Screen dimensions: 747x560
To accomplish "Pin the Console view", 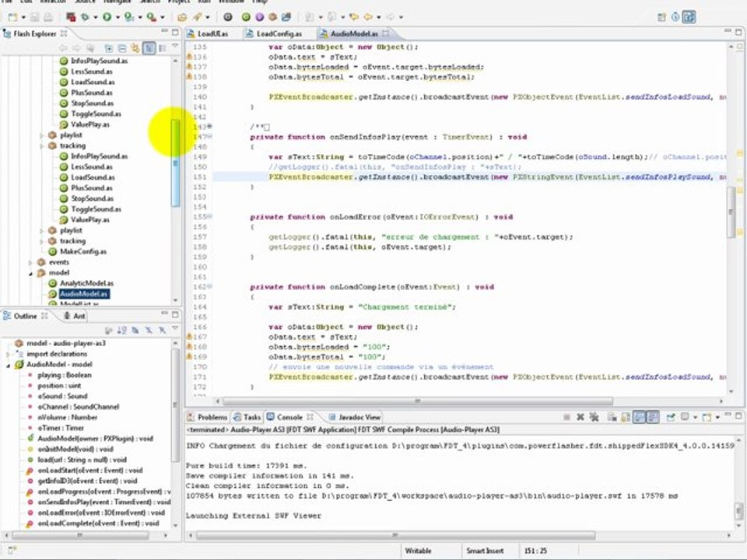I will (x=671, y=417).
